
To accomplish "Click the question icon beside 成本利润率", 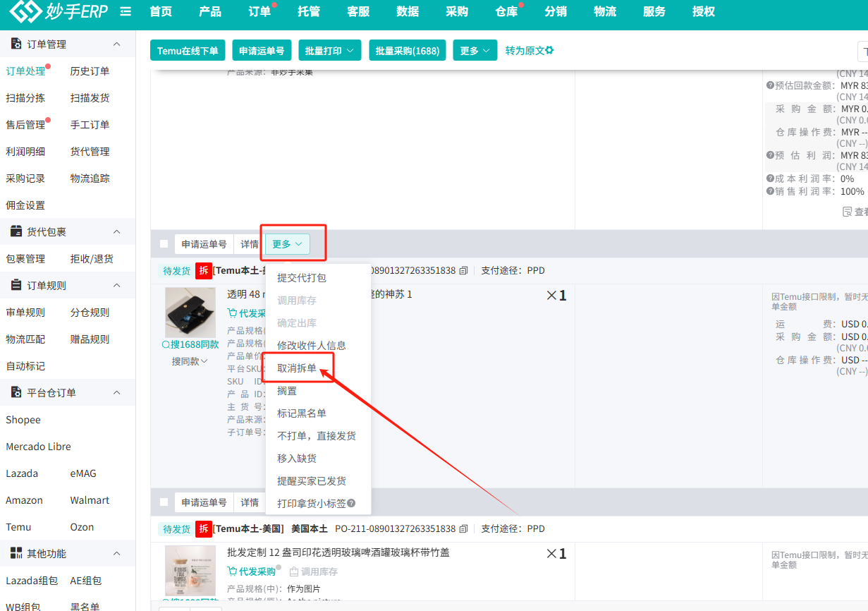I will (771, 179).
